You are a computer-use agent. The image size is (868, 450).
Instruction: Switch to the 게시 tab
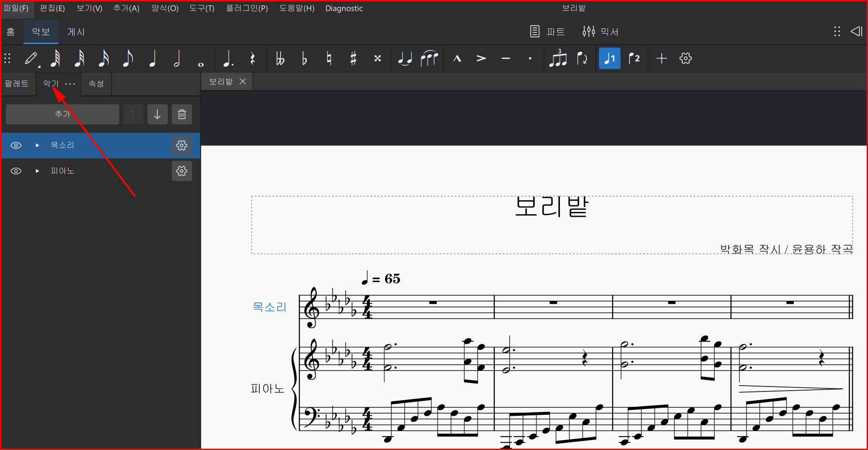(x=76, y=31)
